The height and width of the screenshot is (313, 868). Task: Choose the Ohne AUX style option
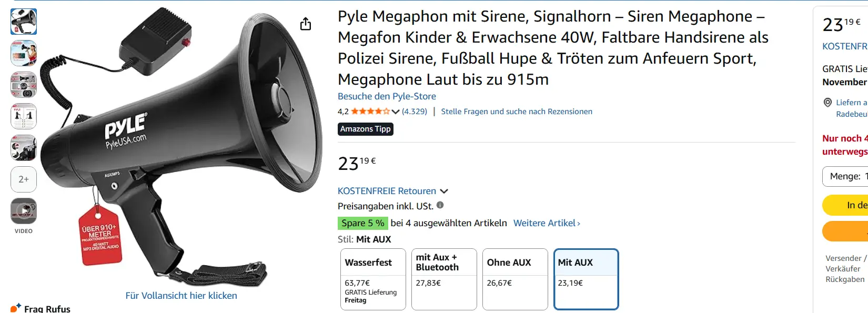coord(515,279)
